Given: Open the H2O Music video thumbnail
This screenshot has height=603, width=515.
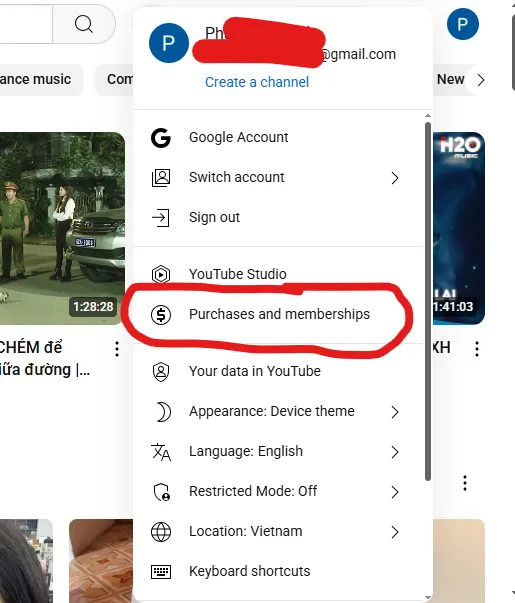Looking at the screenshot, I should coord(458,228).
